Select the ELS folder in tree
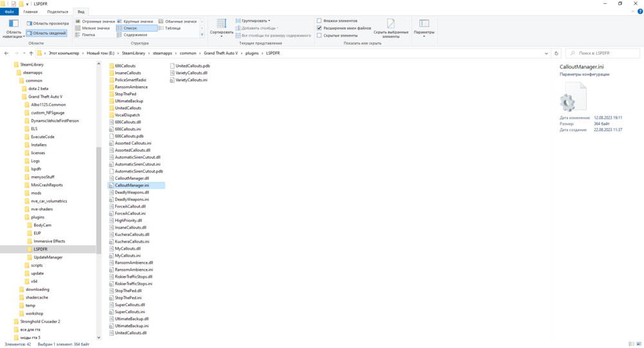644x348 pixels. (x=34, y=129)
